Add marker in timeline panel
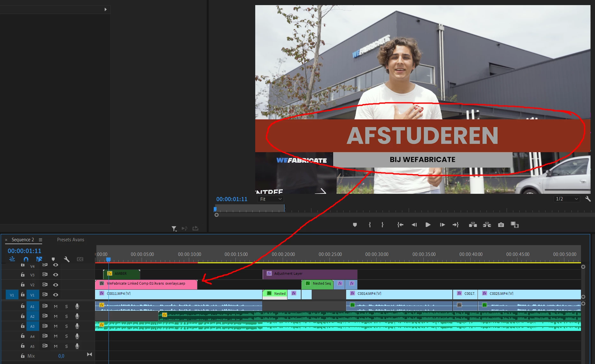This screenshot has width=595, height=364. (x=53, y=259)
